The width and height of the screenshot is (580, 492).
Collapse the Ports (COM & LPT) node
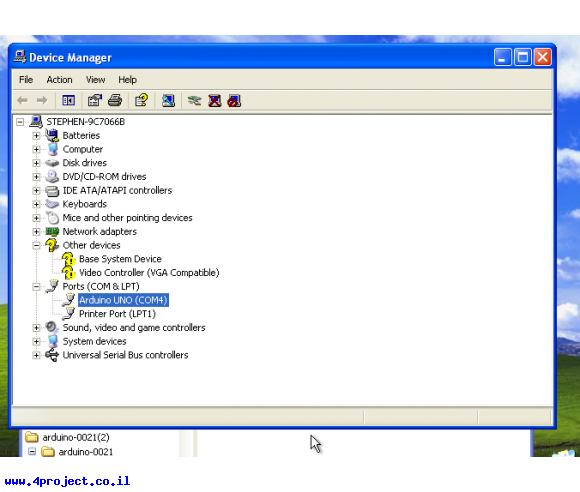tap(36, 286)
